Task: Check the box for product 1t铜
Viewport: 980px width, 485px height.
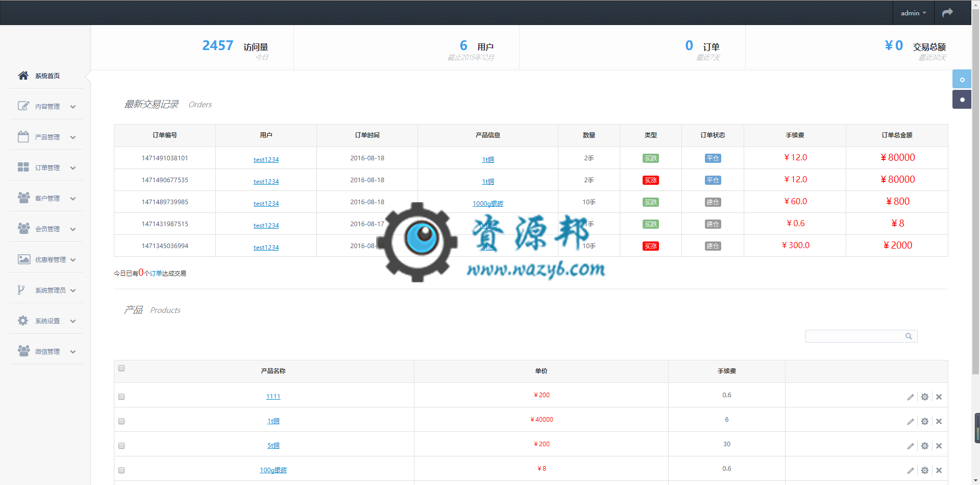Action: (x=121, y=421)
